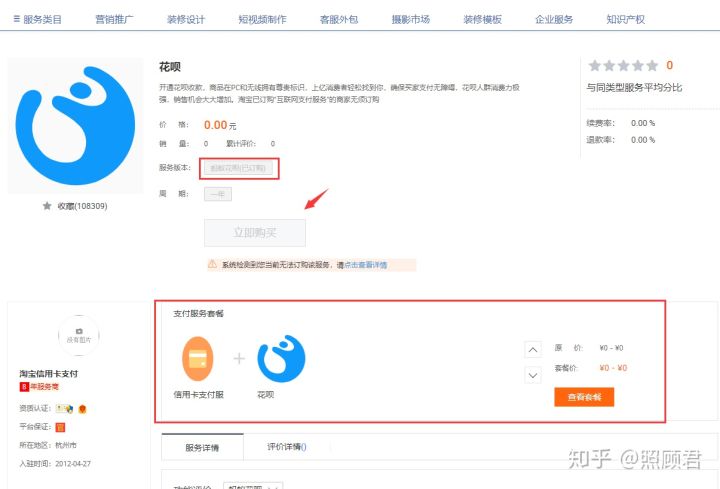720x489 pixels.
Task: Switch to the 服务详情 tab
Action: coord(202,447)
